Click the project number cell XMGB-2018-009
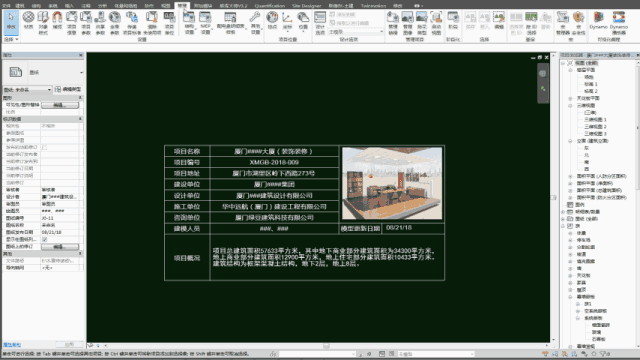This screenshot has height=360, width=640. 274,162
